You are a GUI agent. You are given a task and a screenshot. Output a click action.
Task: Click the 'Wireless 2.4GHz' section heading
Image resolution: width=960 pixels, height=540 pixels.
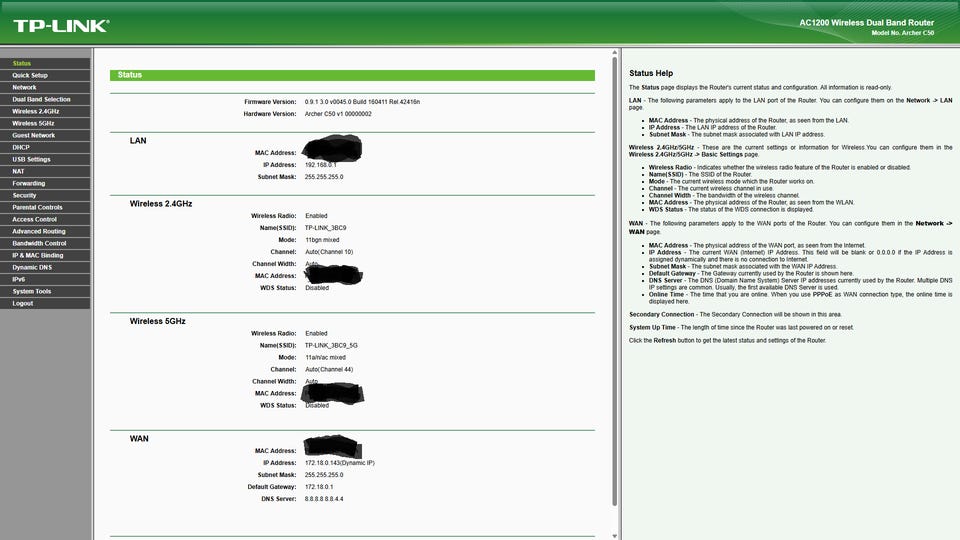pos(160,204)
